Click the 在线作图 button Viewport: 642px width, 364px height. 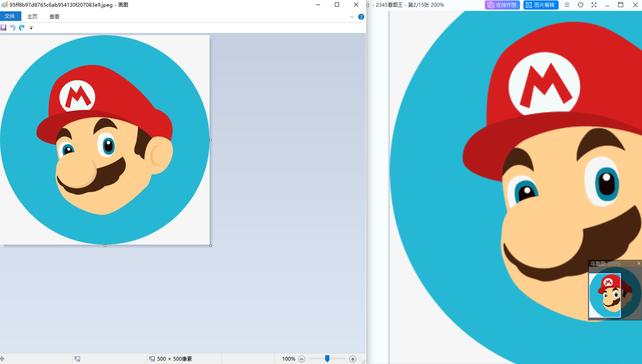point(502,5)
